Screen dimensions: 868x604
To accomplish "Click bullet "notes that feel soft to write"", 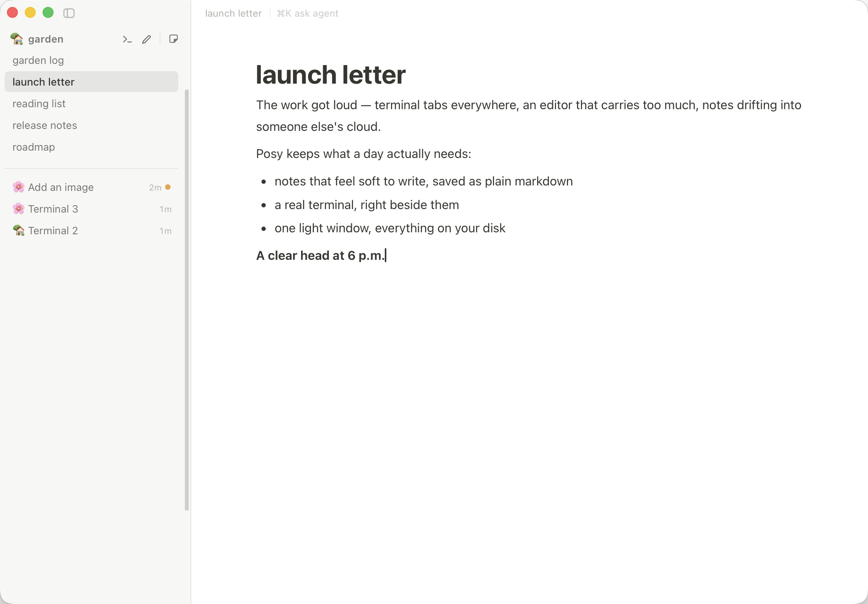I will [424, 181].
